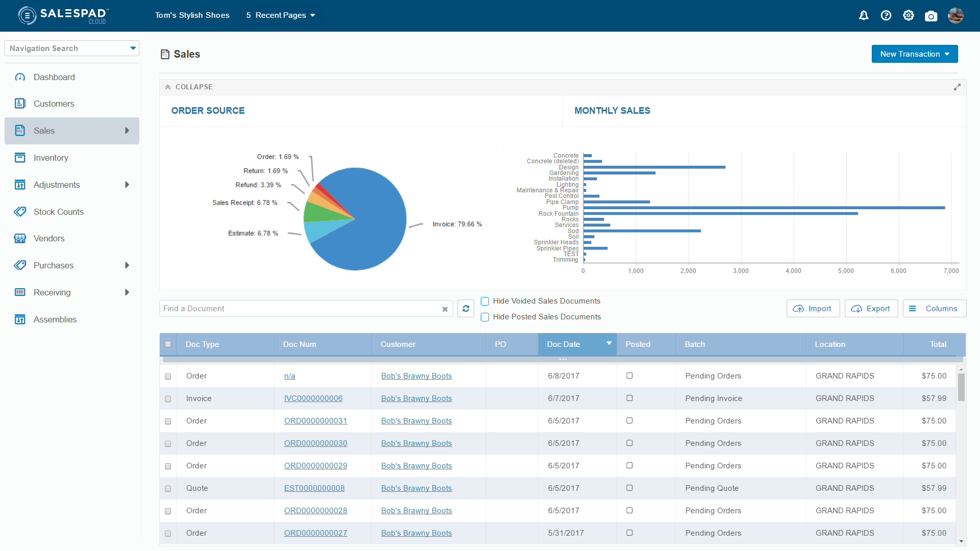Viewport: 980px width, 551px height.
Task: Enable Hide Voided Sales Documents
Action: click(485, 301)
